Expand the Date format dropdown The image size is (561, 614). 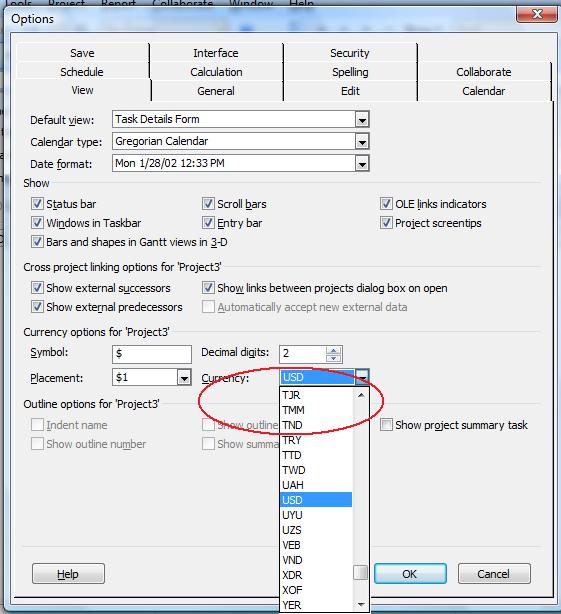click(362, 163)
